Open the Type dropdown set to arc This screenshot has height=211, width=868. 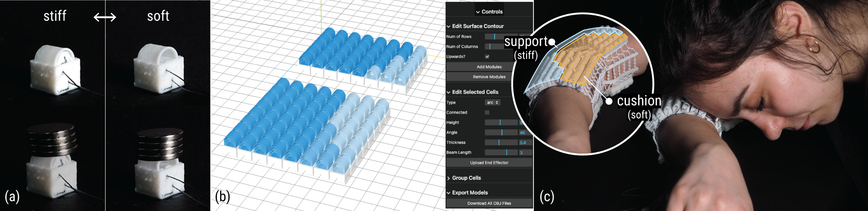point(492,102)
